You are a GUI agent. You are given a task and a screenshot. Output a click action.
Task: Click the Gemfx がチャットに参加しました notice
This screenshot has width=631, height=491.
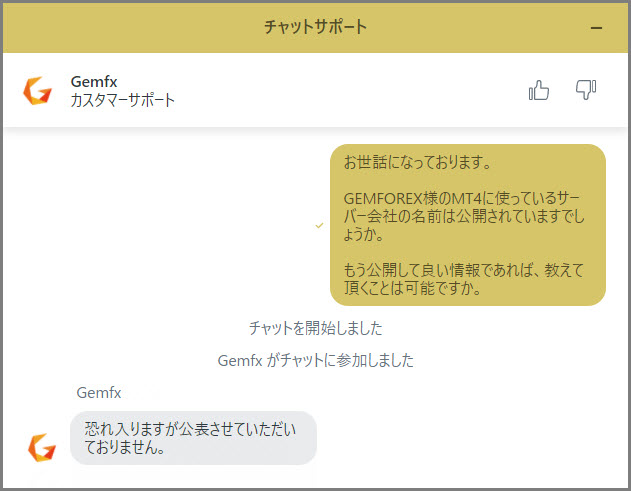coord(316,360)
